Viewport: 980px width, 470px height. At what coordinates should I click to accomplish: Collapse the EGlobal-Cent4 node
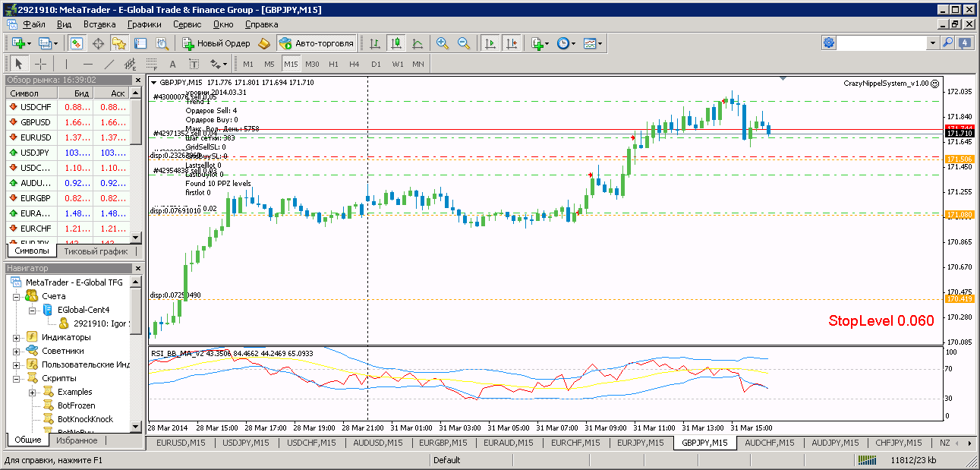[x=32, y=310]
